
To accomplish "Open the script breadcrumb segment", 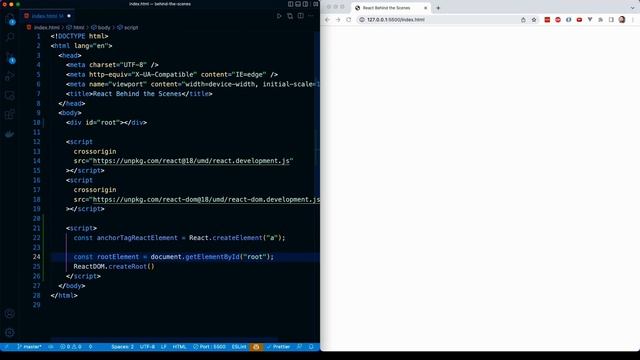I will pyautogui.click(x=128, y=27).
